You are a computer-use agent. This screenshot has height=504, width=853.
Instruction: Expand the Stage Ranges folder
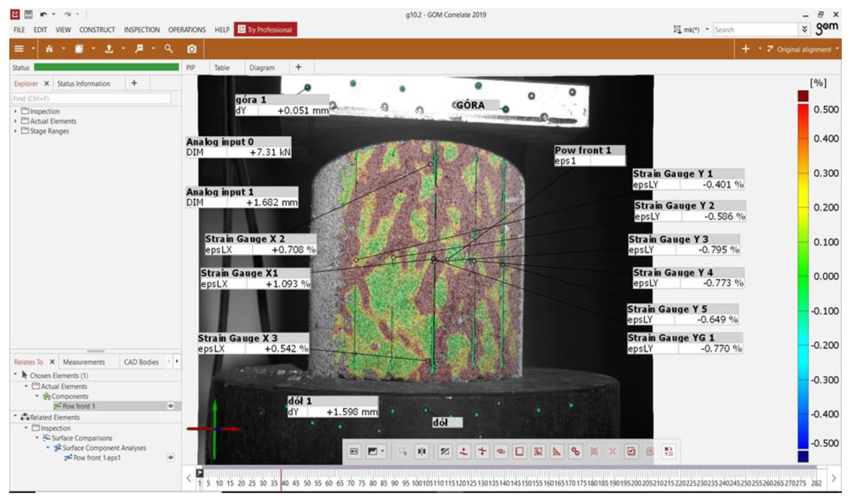pyautogui.click(x=15, y=131)
